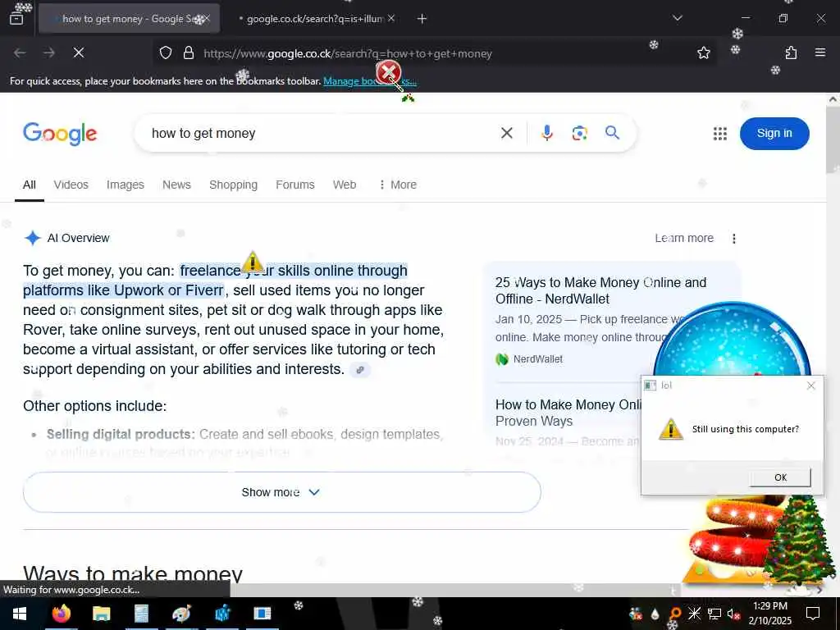
Task: Open Manage bookmarks link
Action: click(370, 81)
